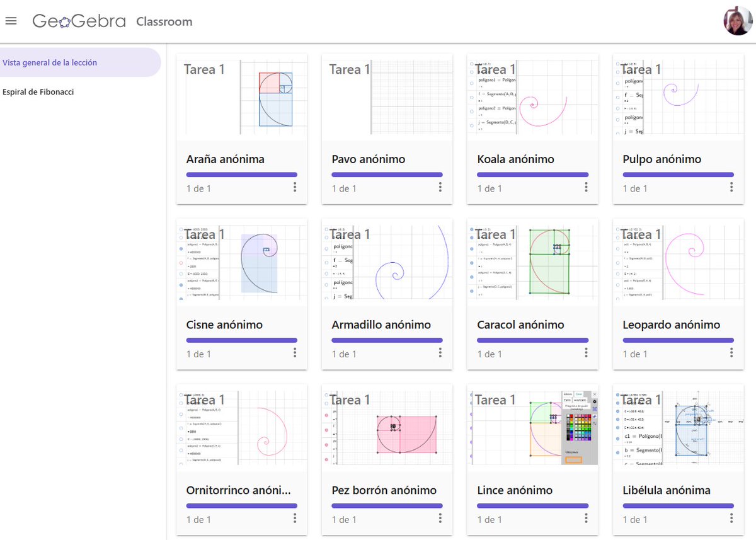Click the three-dot menu on Araña anónima card
Viewport: 756px width, 540px height.
click(x=294, y=187)
